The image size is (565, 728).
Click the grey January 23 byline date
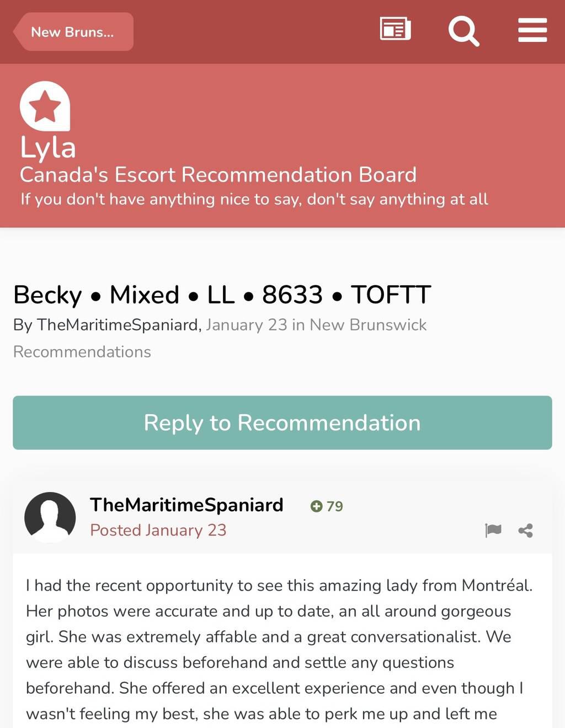click(x=247, y=325)
